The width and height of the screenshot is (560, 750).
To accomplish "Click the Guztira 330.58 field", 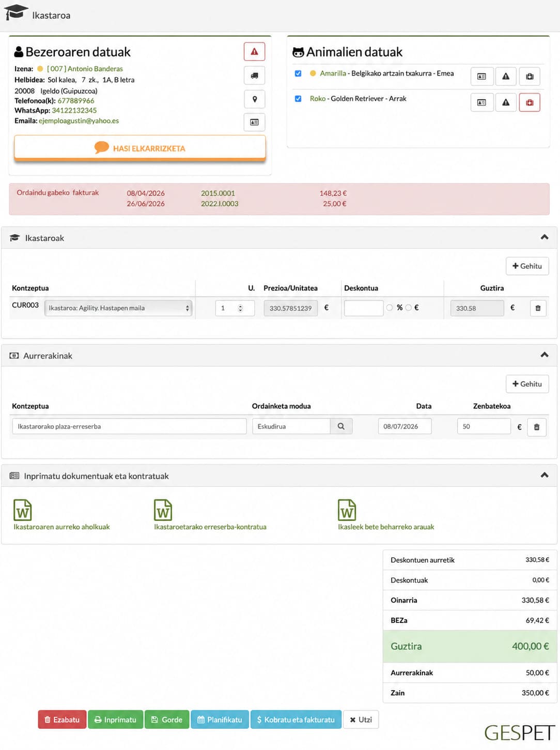I will (477, 308).
